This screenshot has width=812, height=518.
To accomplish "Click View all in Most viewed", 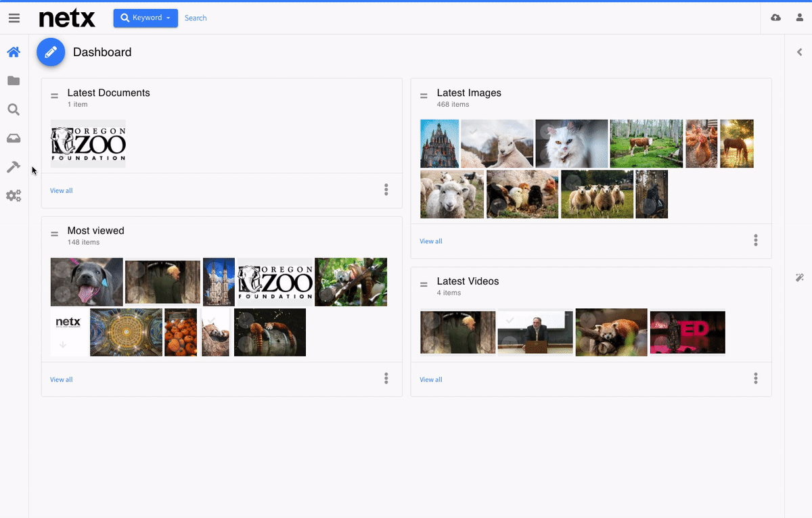I will 62,380.
